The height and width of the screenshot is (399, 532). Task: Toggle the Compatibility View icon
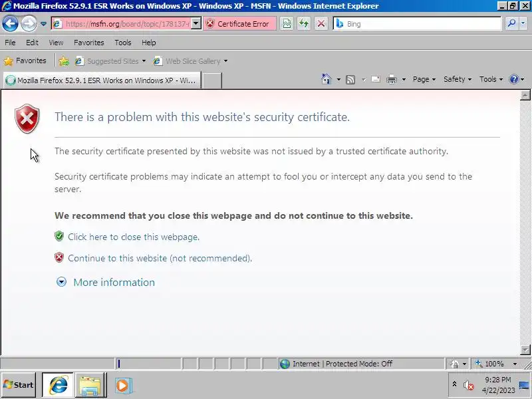[287, 24]
